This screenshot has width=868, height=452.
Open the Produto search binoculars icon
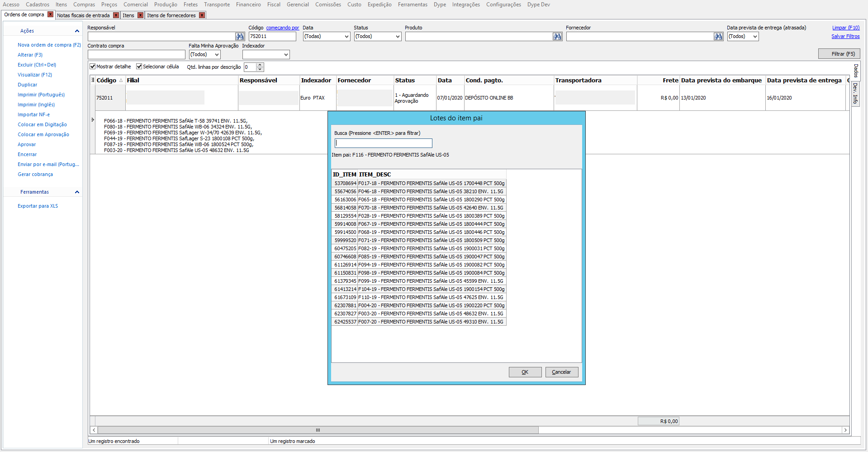click(x=557, y=36)
